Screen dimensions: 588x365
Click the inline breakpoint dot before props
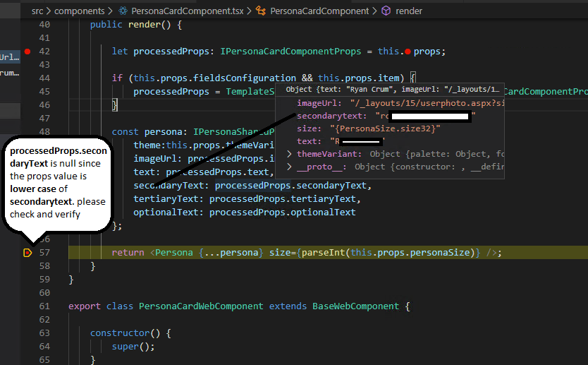(x=408, y=52)
